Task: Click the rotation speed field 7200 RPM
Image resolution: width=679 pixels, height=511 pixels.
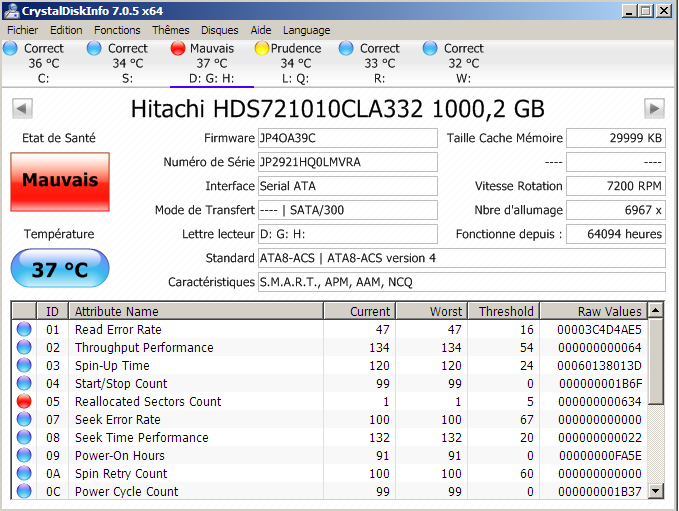Action: (x=616, y=186)
